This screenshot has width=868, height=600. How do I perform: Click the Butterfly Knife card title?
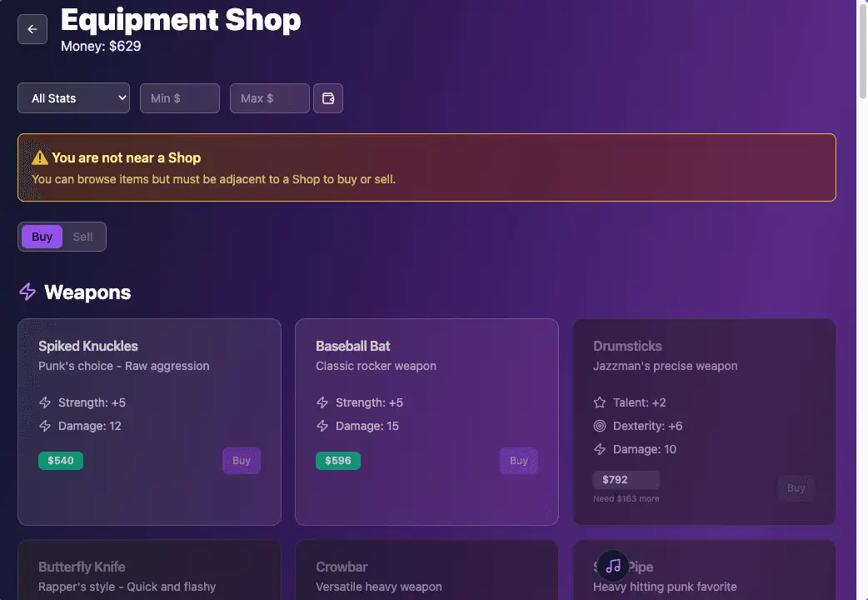pos(82,567)
